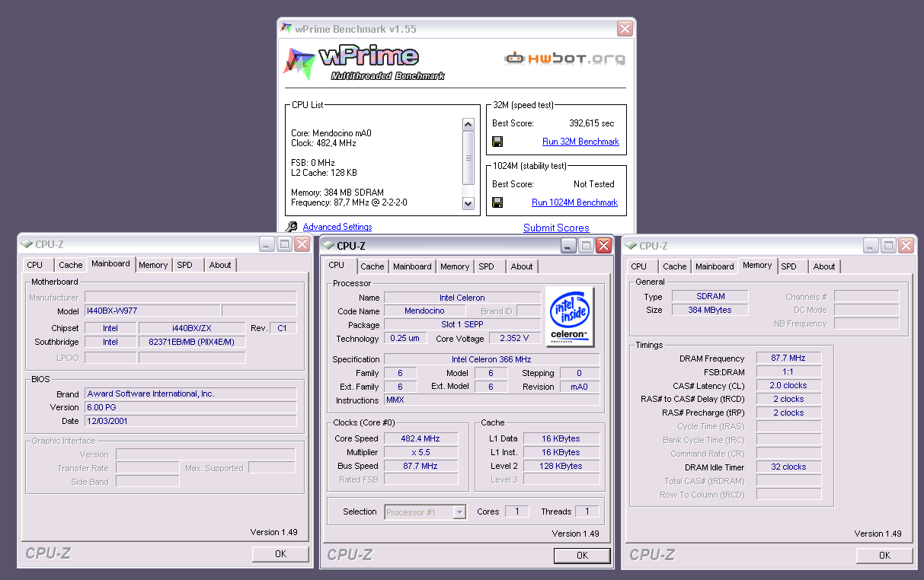The image size is (924, 580).
Task: Click the BIOS Date value 12/03/2001
Action: 190,421
